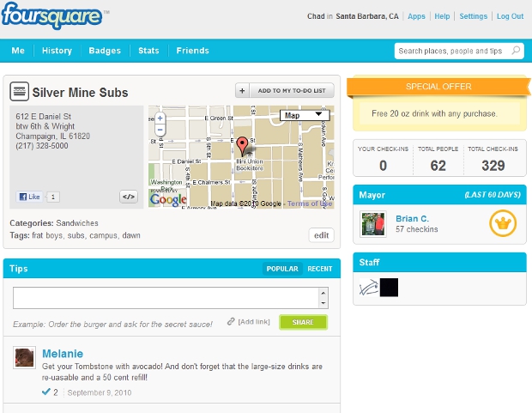Click the Santa Barbara, CA location
Screen dimensions: 532x413
tap(367, 16)
